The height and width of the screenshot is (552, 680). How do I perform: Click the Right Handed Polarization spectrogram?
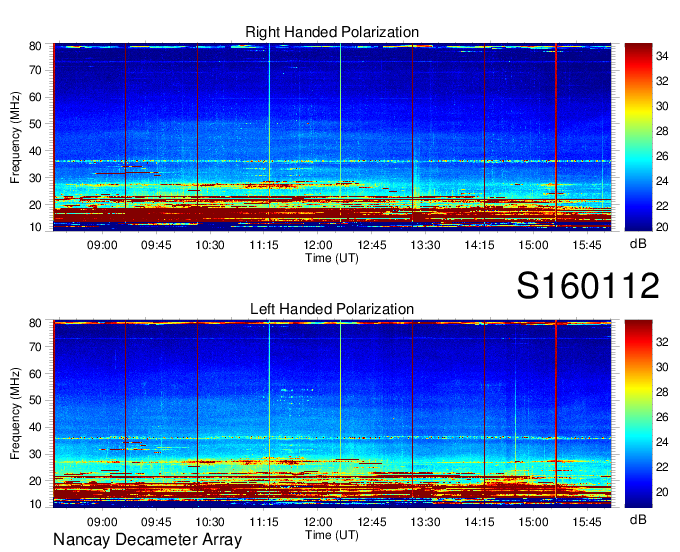[332, 137]
